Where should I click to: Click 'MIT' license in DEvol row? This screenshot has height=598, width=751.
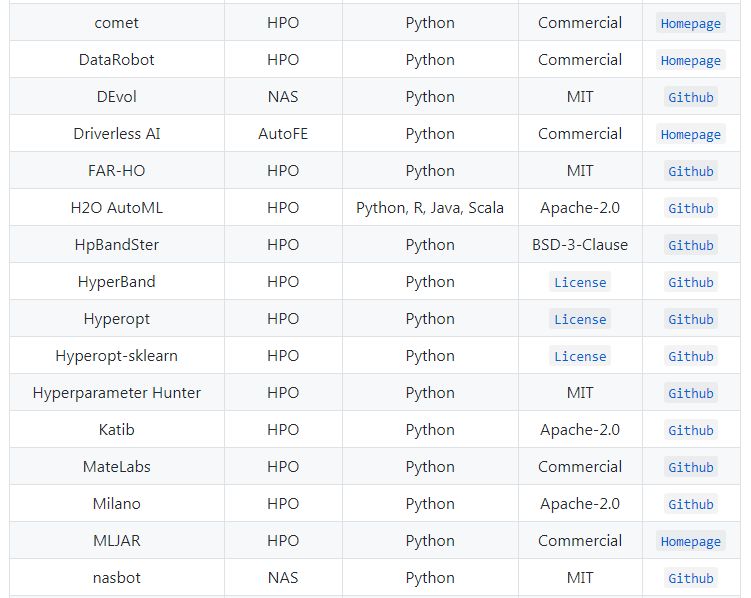[x=580, y=96]
